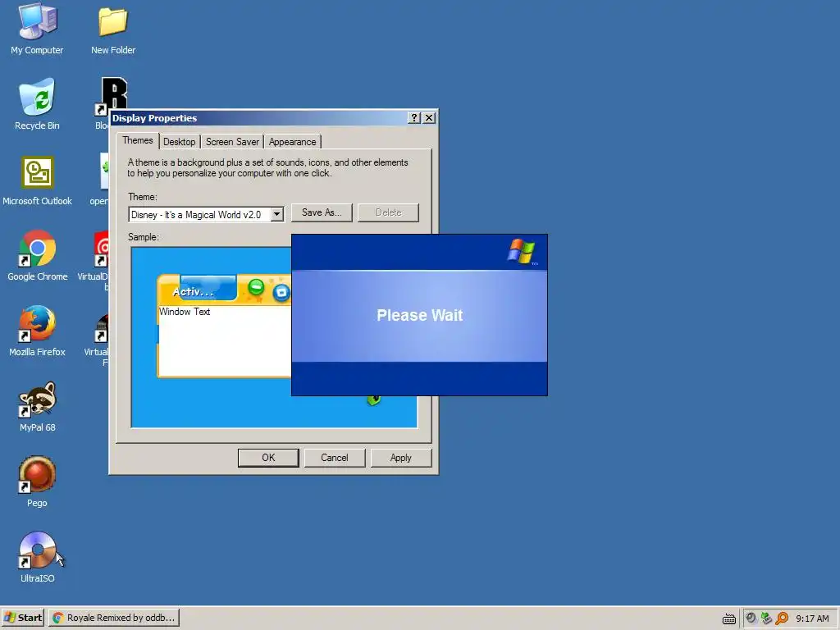The width and height of the screenshot is (840, 630).
Task: Expand the Theme list with its arrow
Action: tap(276, 214)
